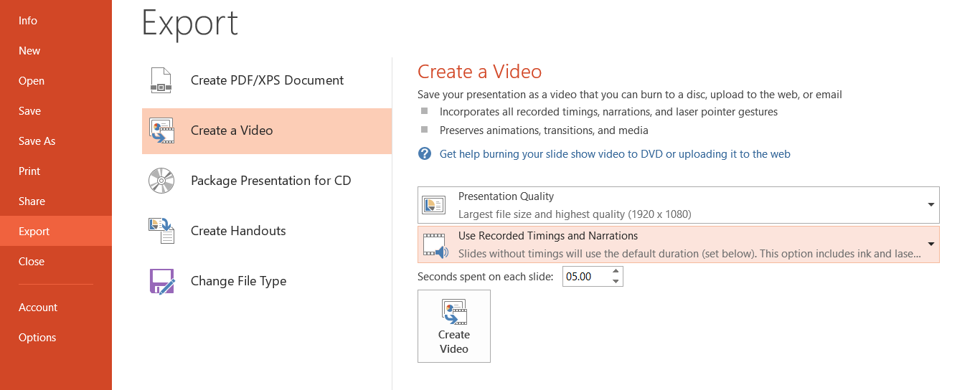
Task: Click the seconds per slide input field
Action: pos(586,276)
